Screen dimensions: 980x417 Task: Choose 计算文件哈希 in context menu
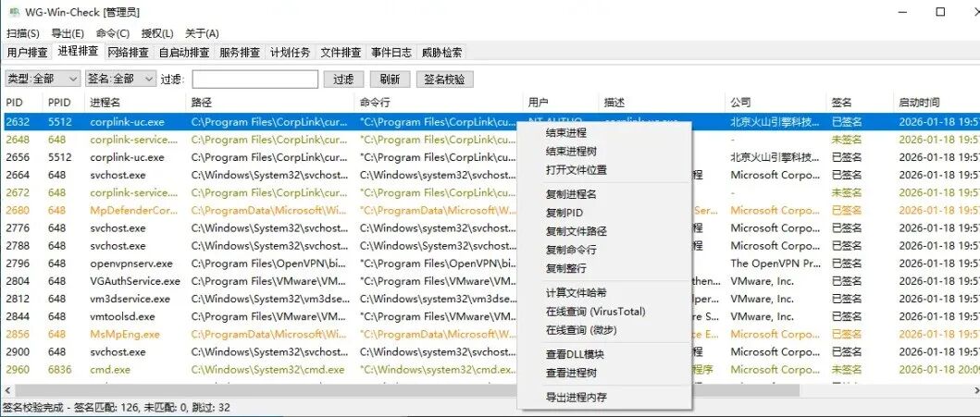tap(604, 293)
